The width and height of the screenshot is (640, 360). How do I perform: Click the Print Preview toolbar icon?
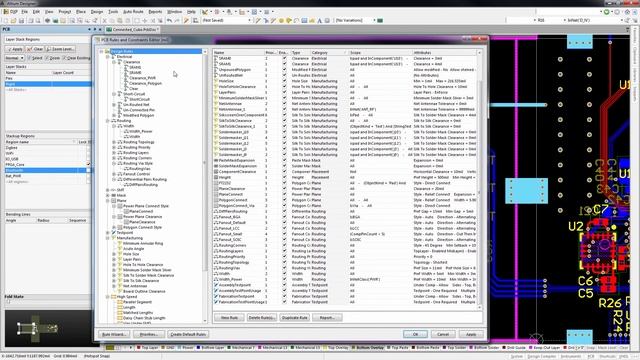tap(38, 20)
